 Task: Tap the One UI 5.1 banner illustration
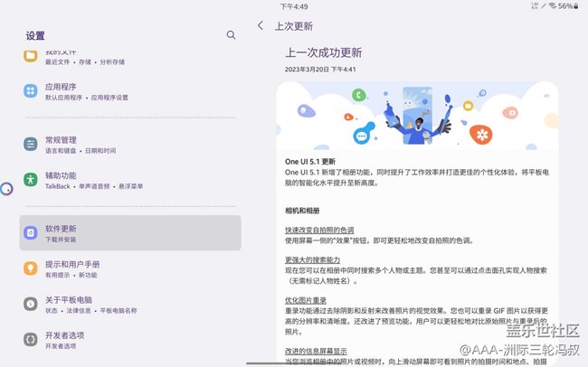pos(417,116)
